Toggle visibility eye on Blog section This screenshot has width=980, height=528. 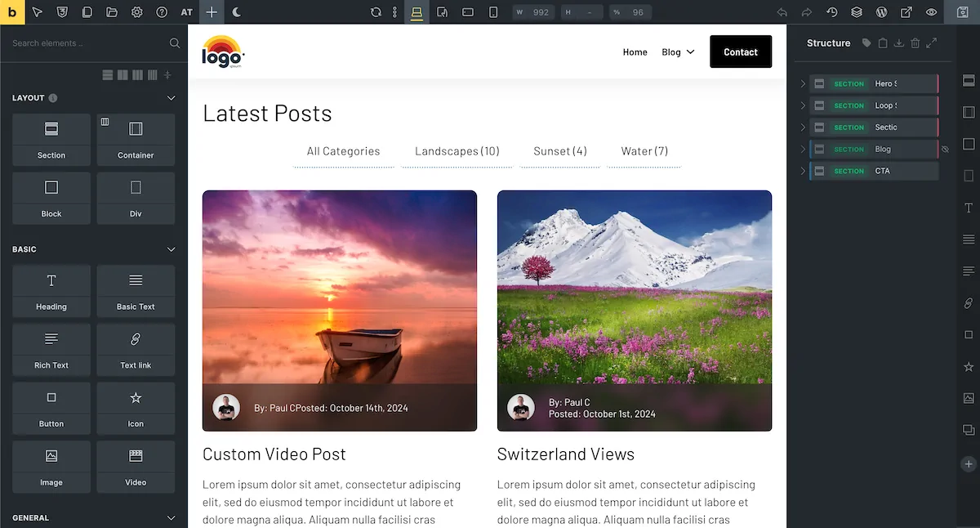point(945,150)
